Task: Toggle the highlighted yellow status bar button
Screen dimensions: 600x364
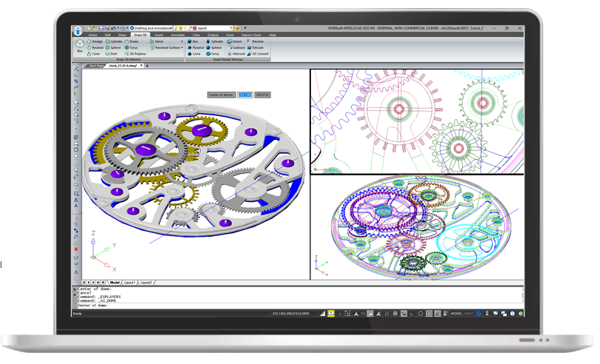Action: 331,314
